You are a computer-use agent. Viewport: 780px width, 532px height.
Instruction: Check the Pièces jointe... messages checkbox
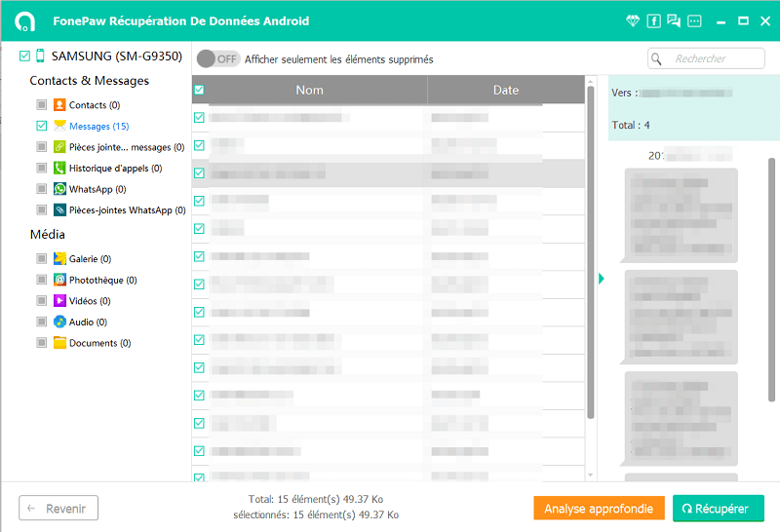pyautogui.click(x=42, y=147)
